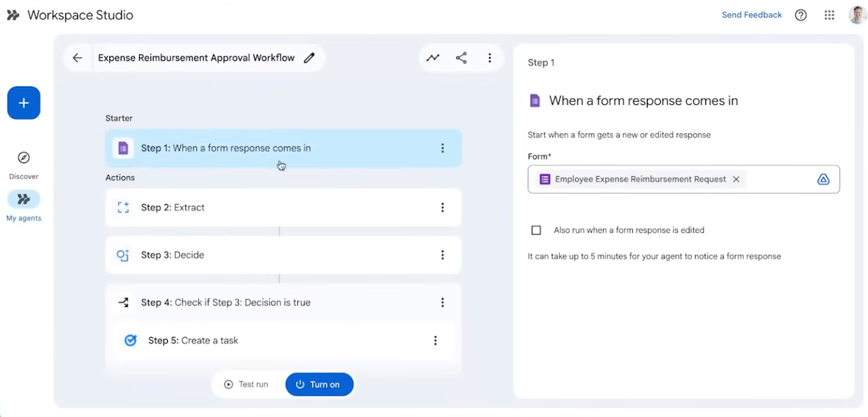868x417 pixels.
Task: Enable Also run when form response is edited
Action: click(x=536, y=230)
